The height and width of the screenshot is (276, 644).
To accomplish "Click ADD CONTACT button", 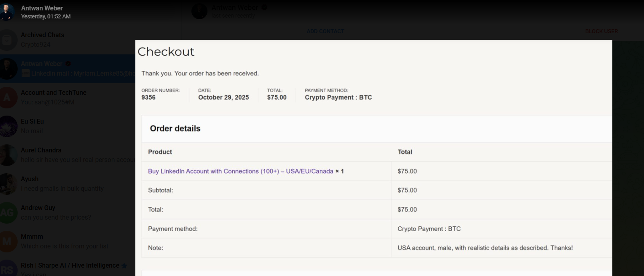I will click(x=325, y=31).
